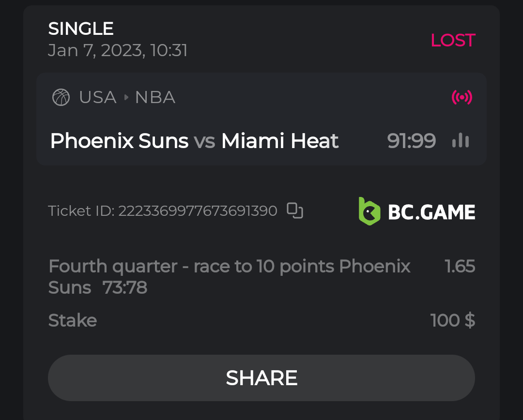The image size is (523, 420).
Task: Tap the Jan 7, 2023 bet date
Action: pos(118,50)
